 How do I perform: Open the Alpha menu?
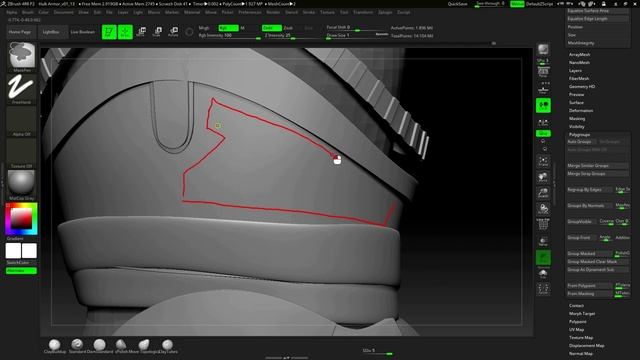point(11,12)
